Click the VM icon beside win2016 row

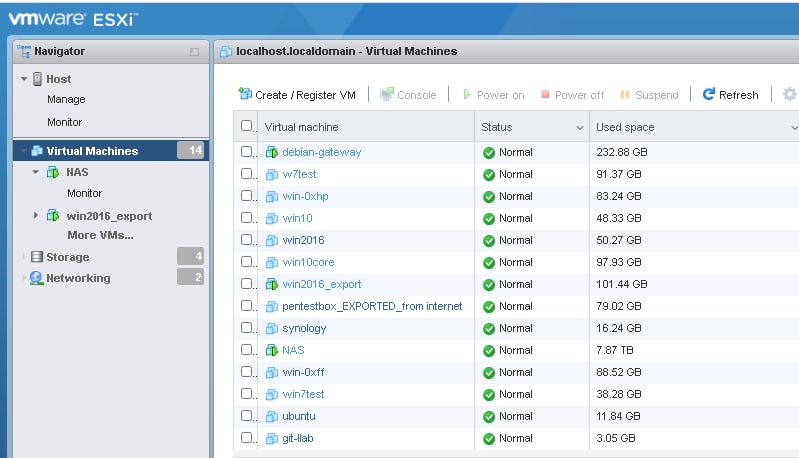click(x=272, y=240)
